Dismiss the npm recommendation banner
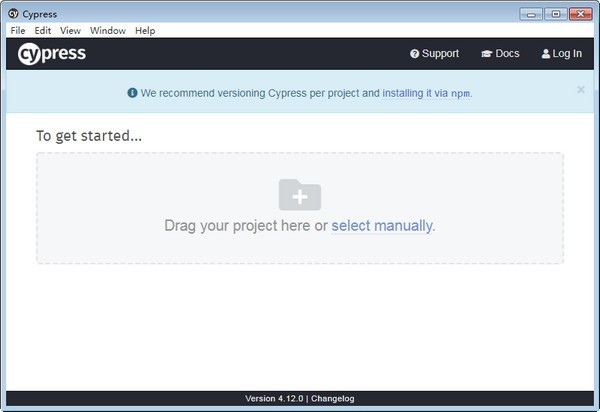This screenshot has height=412, width=600. click(581, 90)
